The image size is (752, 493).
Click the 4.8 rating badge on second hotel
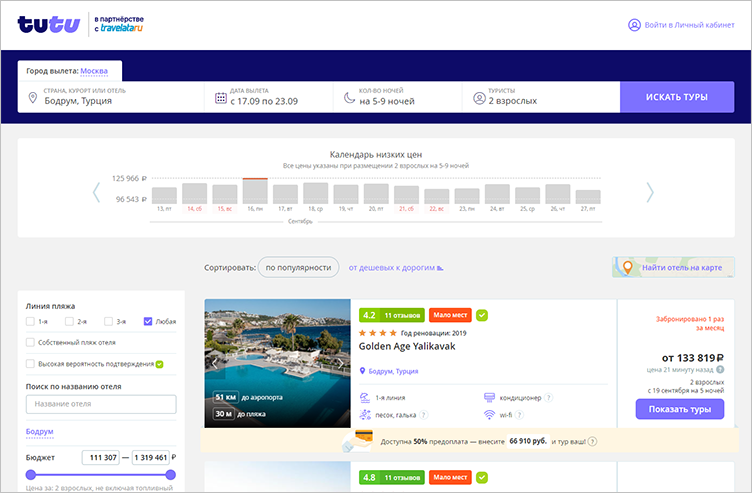click(392, 477)
